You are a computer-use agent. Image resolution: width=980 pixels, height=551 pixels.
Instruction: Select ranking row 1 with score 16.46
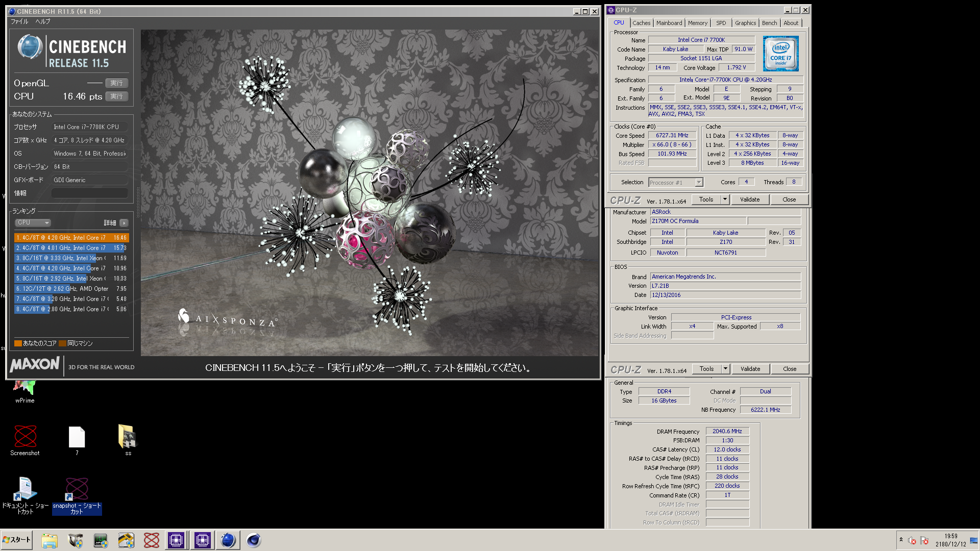pos(71,238)
